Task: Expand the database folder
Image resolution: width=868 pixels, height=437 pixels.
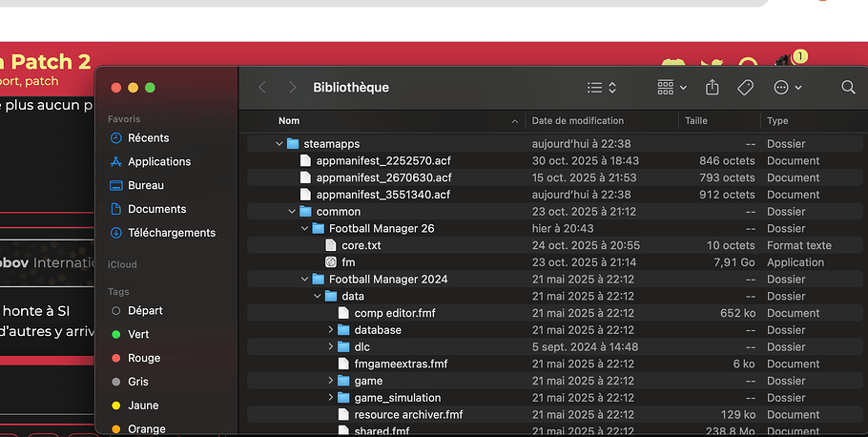Action: (x=331, y=330)
